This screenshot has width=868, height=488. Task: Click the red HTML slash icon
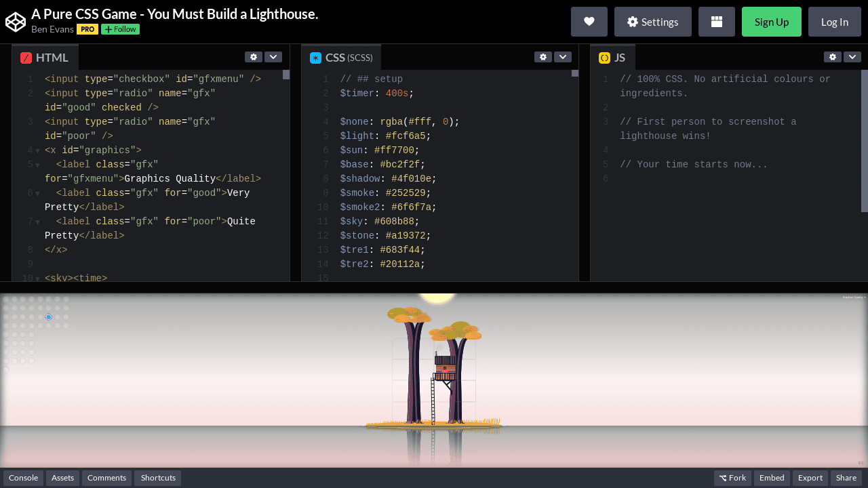[26, 58]
